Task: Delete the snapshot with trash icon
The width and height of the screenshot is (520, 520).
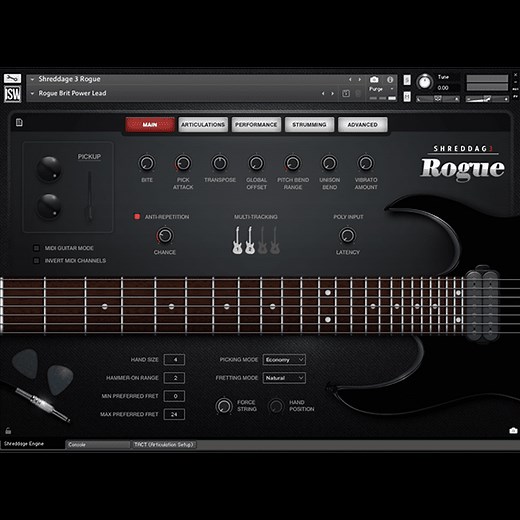Action: [358, 94]
